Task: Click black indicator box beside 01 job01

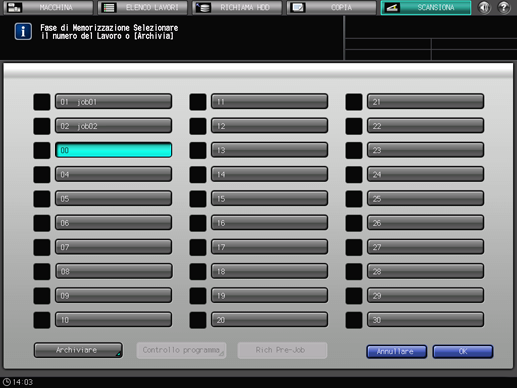Action: [x=42, y=102]
